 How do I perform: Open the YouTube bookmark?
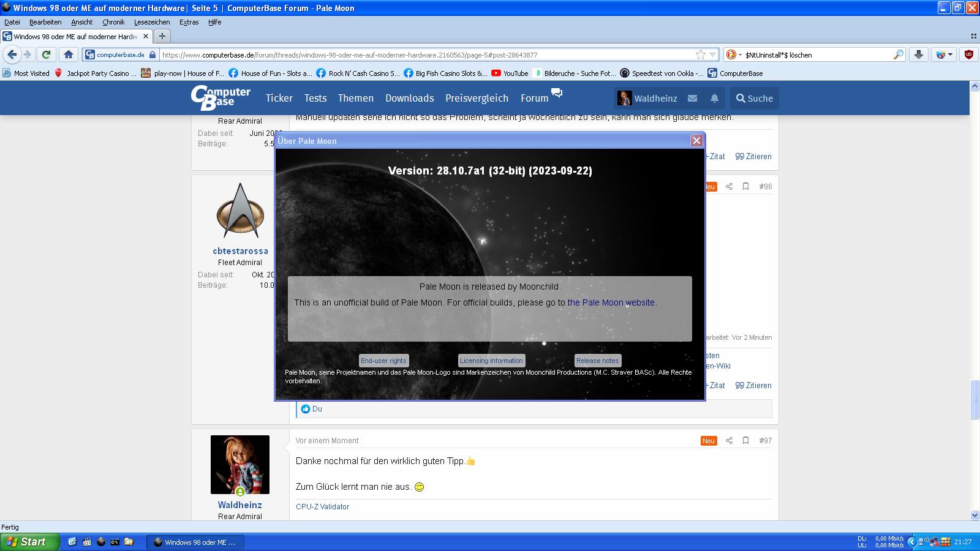pyautogui.click(x=510, y=73)
